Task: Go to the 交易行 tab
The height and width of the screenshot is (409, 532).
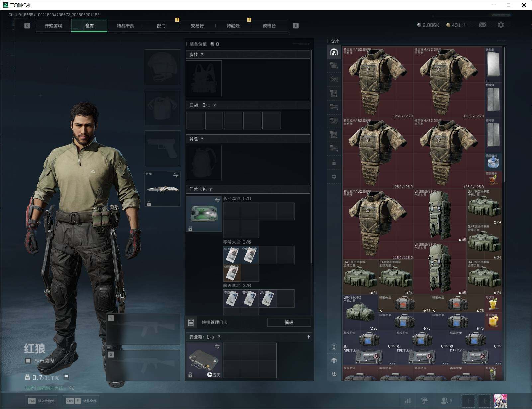Action: [x=197, y=26]
